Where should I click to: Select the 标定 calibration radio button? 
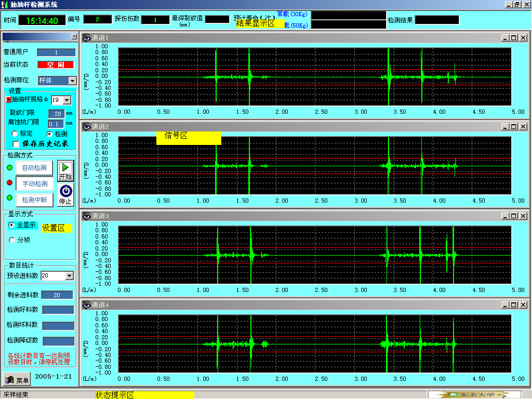coord(15,134)
